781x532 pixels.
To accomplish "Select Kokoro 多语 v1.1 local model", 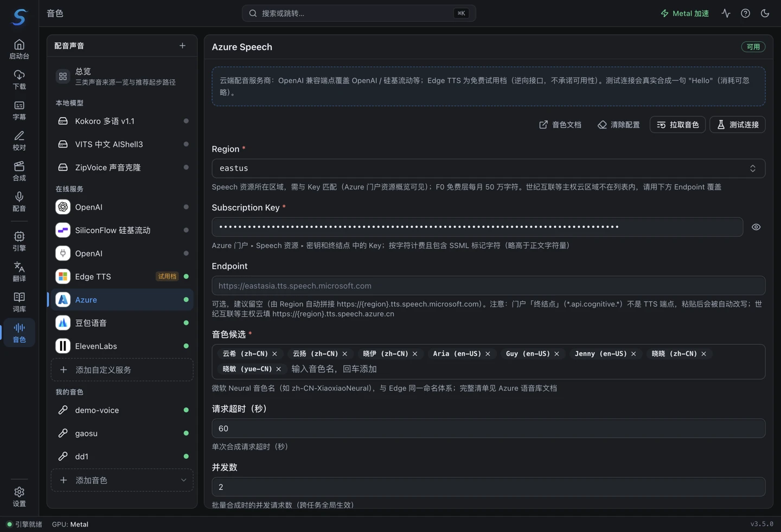I will (122, 121).
